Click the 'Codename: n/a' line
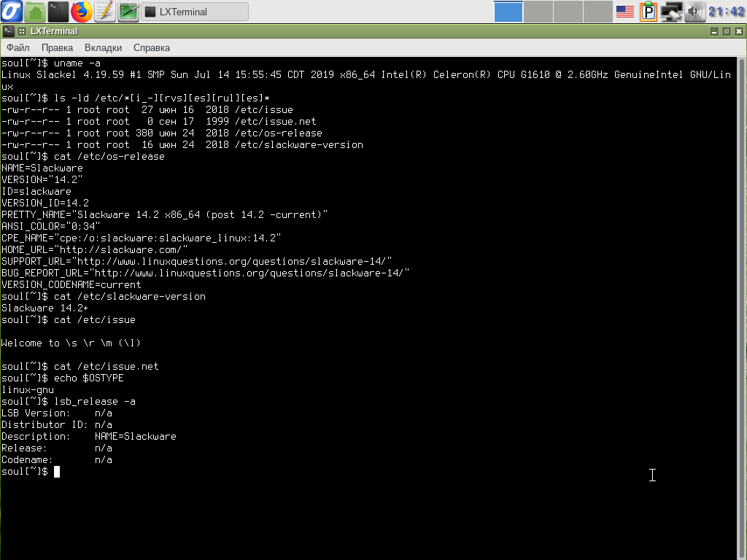Viewport: 747px width, 560px height. click(57, 459)
